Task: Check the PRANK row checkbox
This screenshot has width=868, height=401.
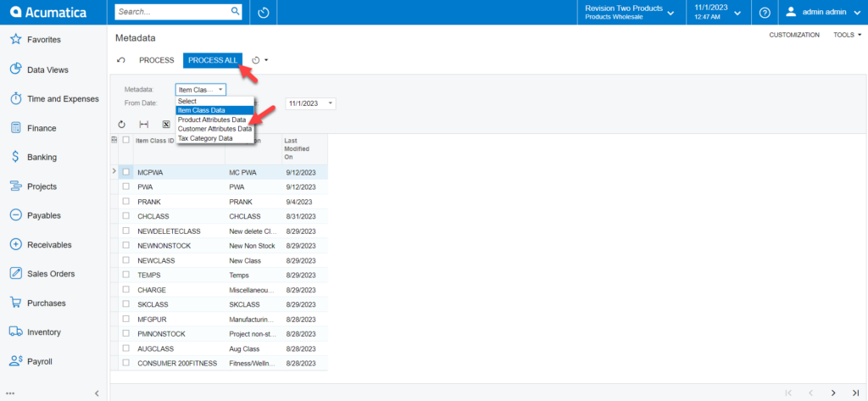Action: [125, 202]
